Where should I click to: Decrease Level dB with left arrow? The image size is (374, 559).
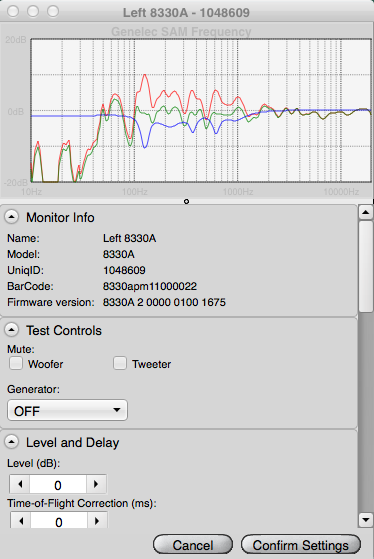(x=20, y=484)
